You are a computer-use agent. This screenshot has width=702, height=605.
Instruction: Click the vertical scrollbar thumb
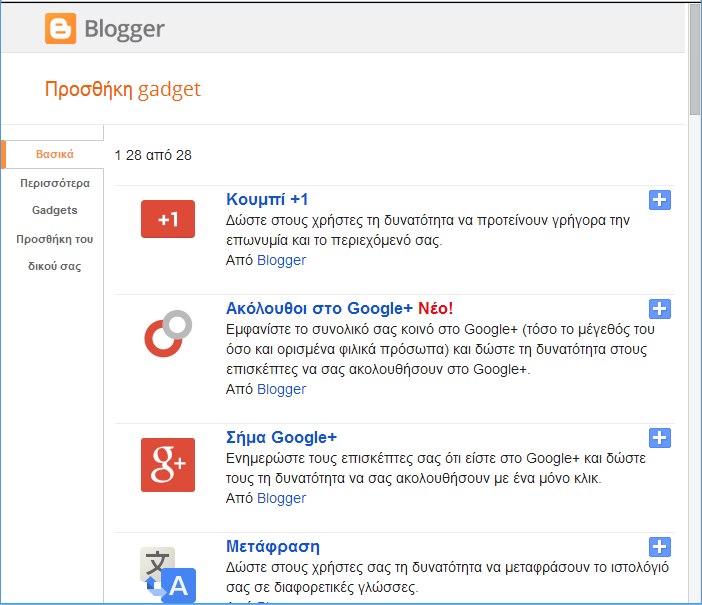(694, 60)
